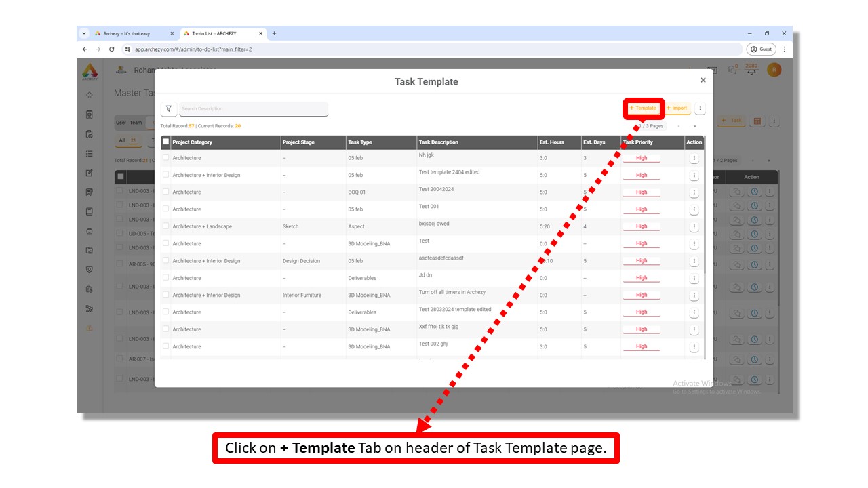Open the kebab menu beside Import button

pos(701,108)
